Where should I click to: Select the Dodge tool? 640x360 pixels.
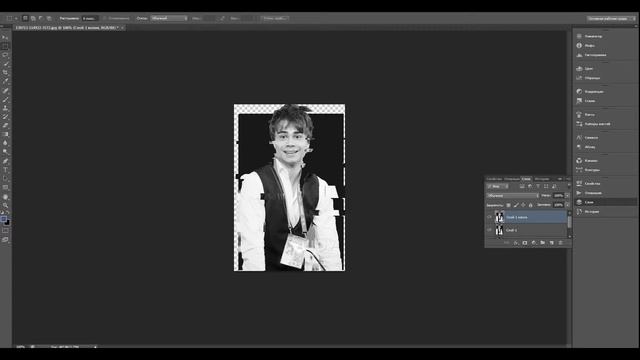click(x=5, y=152)
